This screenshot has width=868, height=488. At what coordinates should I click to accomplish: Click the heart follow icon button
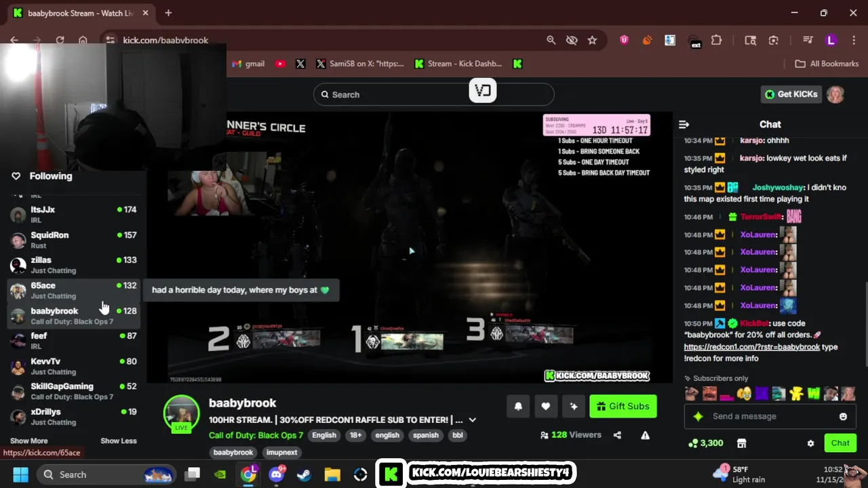(546, 406)
